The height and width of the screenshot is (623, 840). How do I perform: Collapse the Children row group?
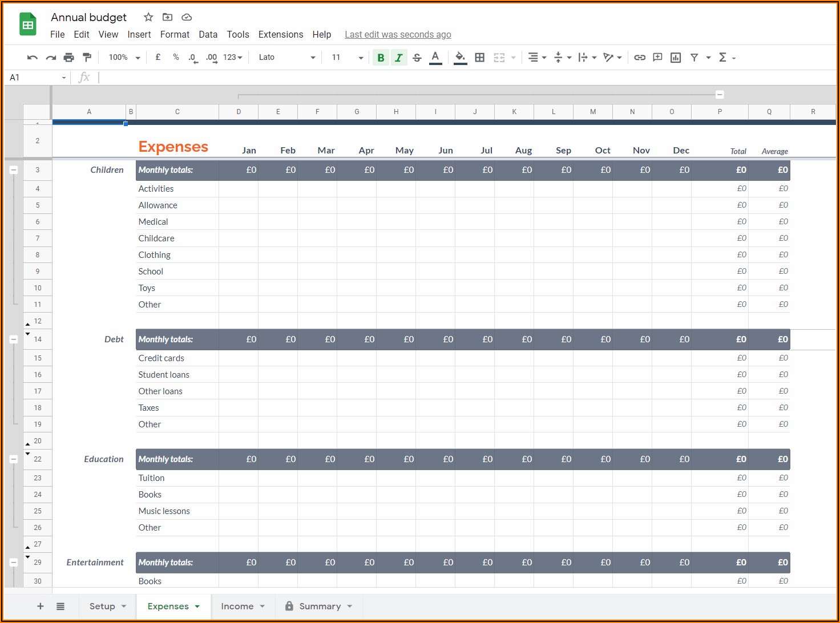point(14,170)
